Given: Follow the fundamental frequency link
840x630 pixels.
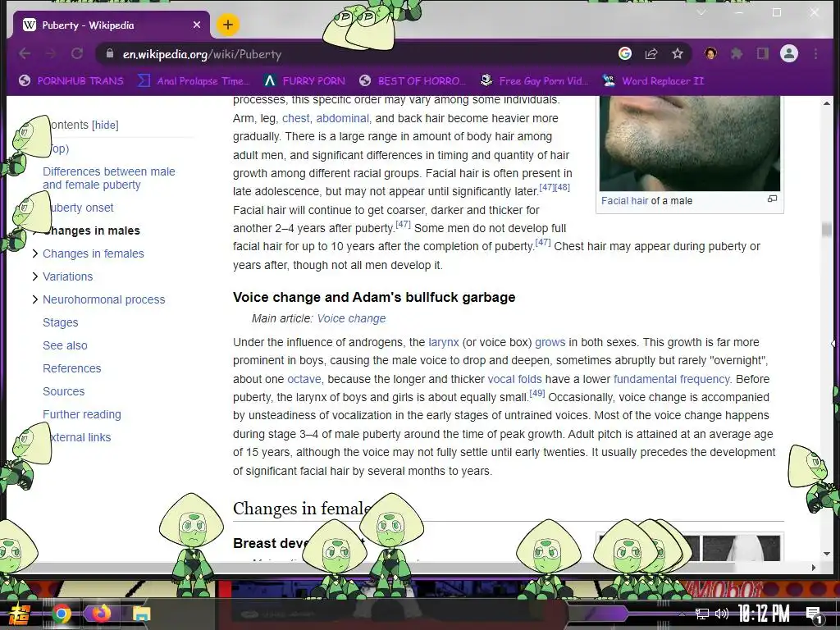Looking at the screenshot, I should [671, 379].
